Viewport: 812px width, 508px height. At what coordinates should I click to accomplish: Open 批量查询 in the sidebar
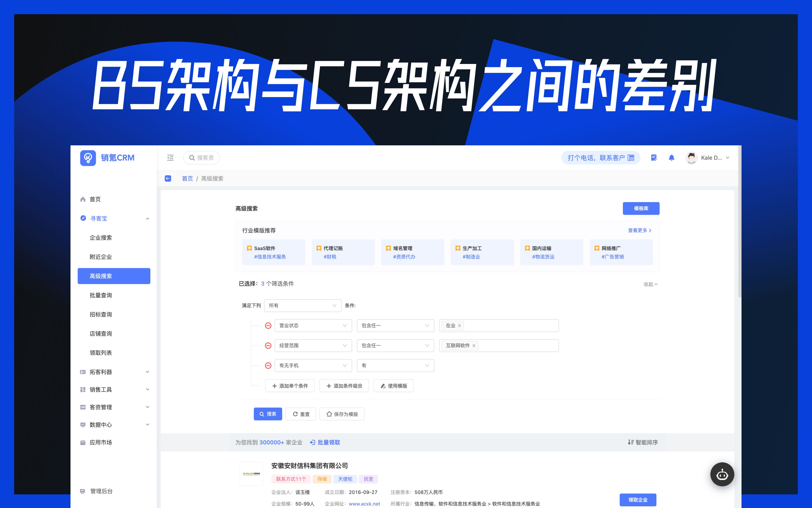(x=101, y=295)
